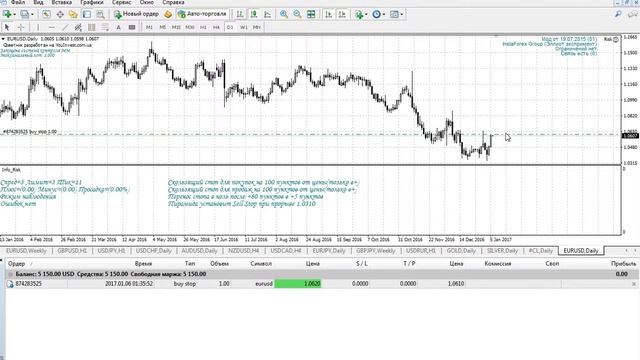640x360 pixels.
Task: Switch timeframe to M1
Action: click(x=149, y=27)
